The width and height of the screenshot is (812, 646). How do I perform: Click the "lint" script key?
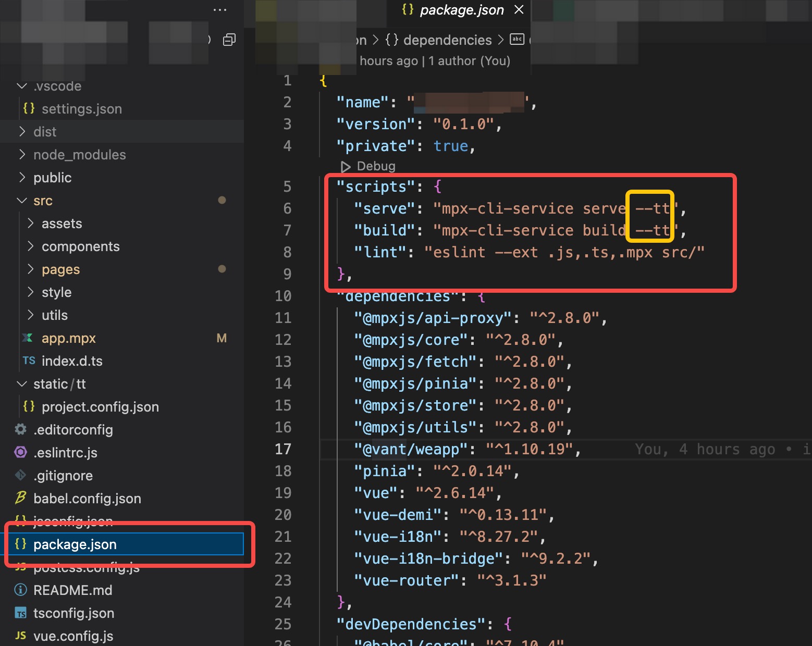(380, 252)
